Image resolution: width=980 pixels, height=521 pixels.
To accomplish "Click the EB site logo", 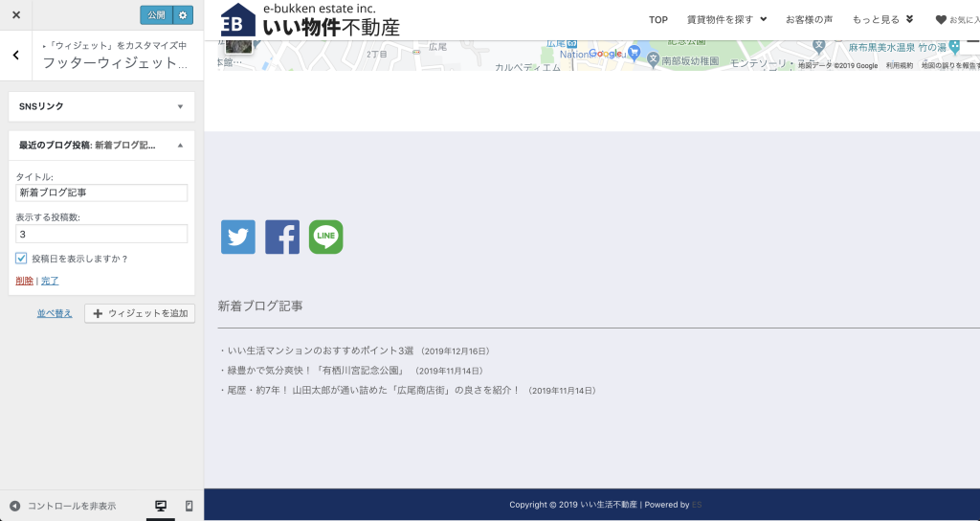I will pos(238,20).
